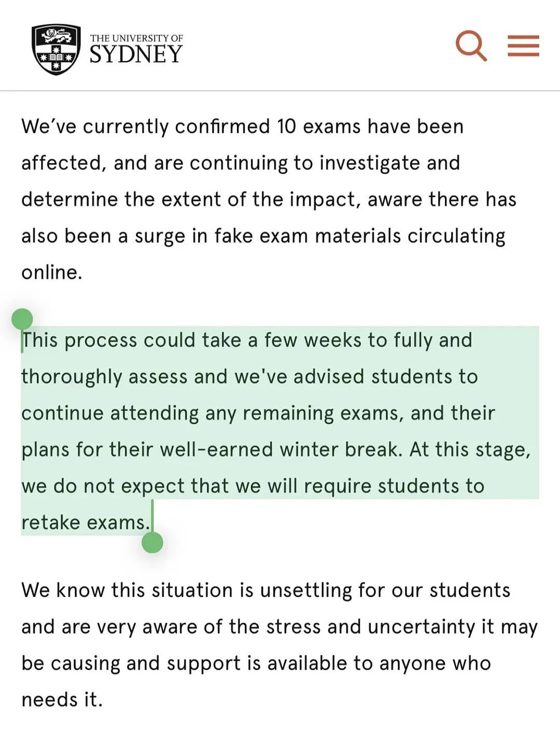This screenshot has width=560, height=747.
Task: Click the word "online." ending first paragraph
Action: coord(52,272)
